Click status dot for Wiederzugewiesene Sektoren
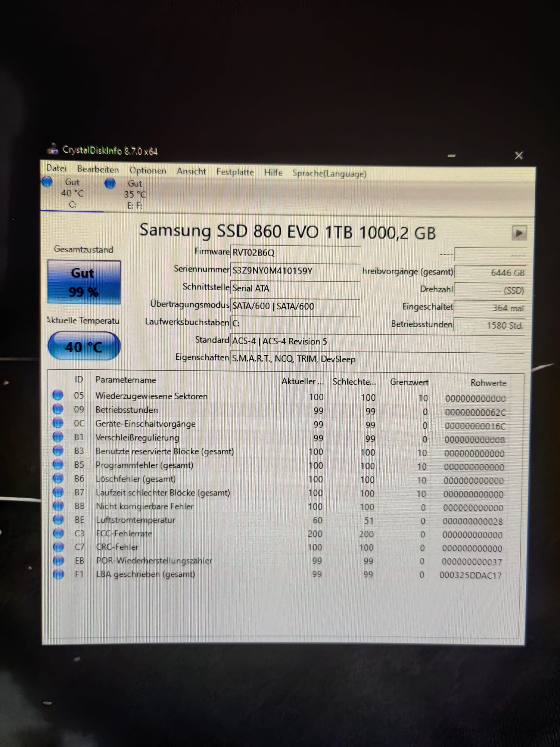 [x=57, y=395]
